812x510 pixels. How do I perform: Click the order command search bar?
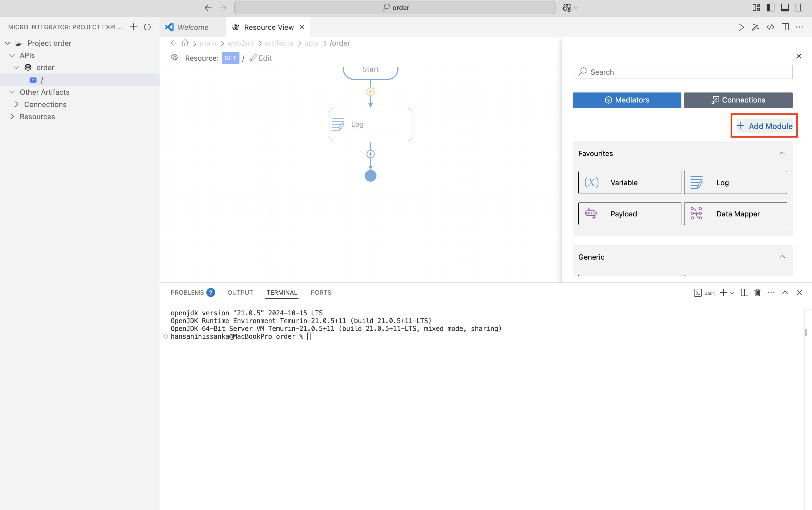pyautogui.click(x=395, y=8)
